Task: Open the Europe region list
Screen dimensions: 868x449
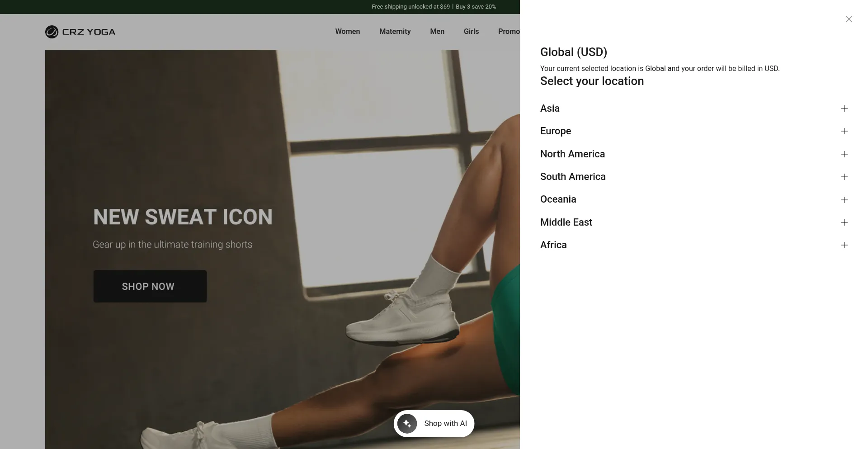Action: pos(694,131)
